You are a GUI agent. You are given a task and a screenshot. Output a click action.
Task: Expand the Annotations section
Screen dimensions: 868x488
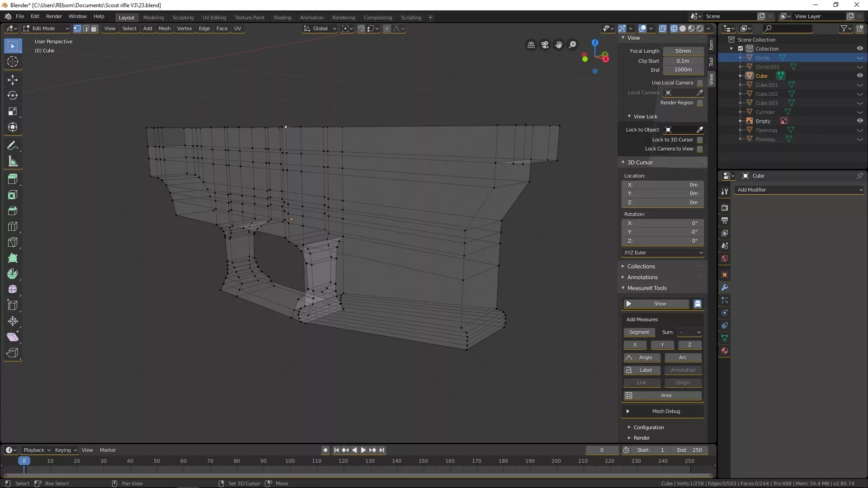click(x=643, y=277)
